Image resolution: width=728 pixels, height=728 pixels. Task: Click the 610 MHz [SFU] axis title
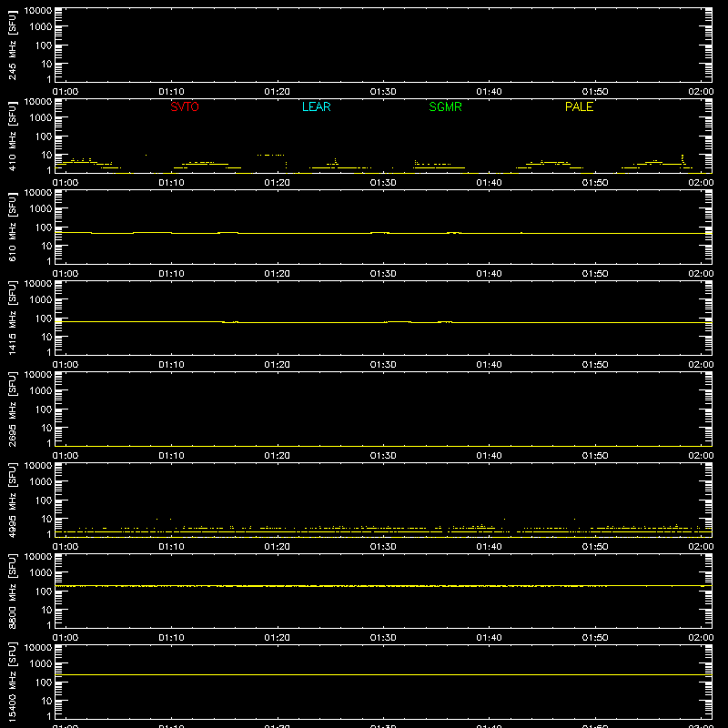[x=13, y=227]
